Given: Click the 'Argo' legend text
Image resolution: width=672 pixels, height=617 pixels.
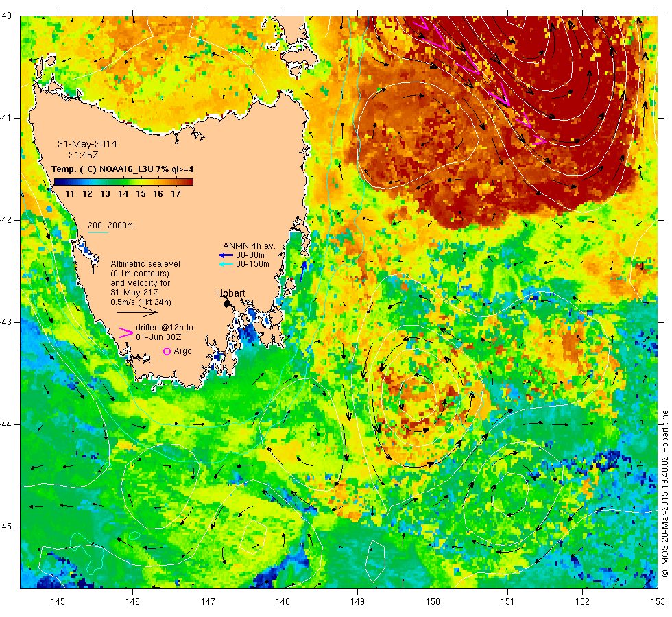Looking at the screenshot, I should [x=182, y=351].
